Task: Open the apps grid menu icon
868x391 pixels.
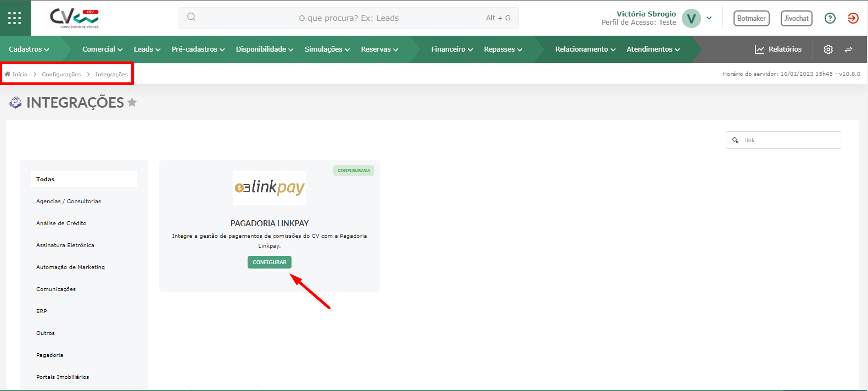Action: [15, 18]
